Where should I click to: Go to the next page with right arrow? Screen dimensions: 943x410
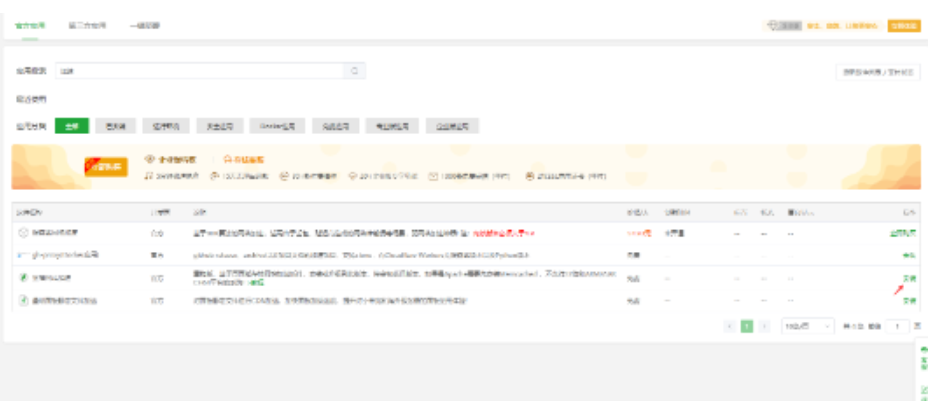tap(765, 326)
